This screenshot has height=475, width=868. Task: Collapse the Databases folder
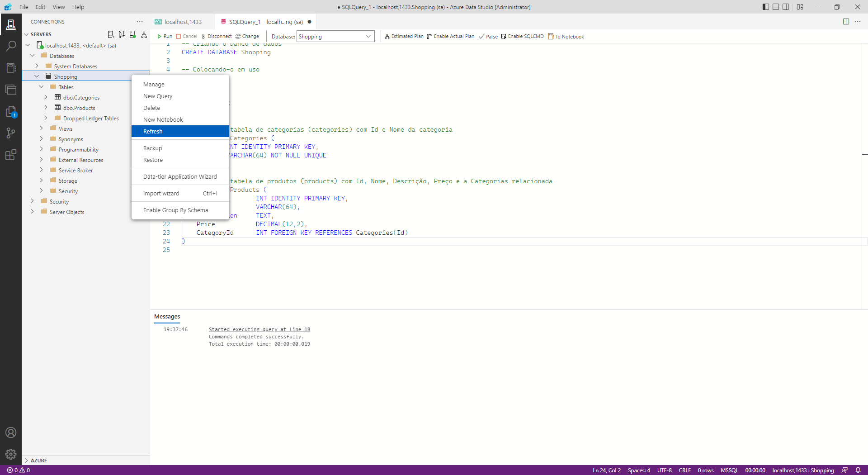click(33, 56)
